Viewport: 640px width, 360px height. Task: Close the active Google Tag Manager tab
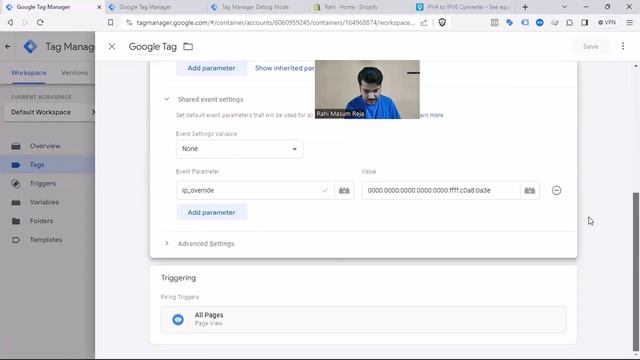click(x=99, y=7)
